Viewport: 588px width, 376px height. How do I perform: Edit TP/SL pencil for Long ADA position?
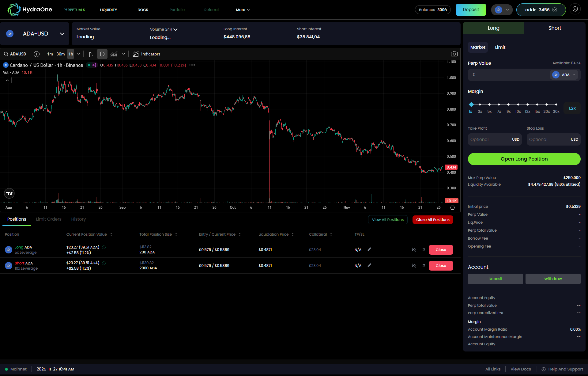(x=369, y=249)
